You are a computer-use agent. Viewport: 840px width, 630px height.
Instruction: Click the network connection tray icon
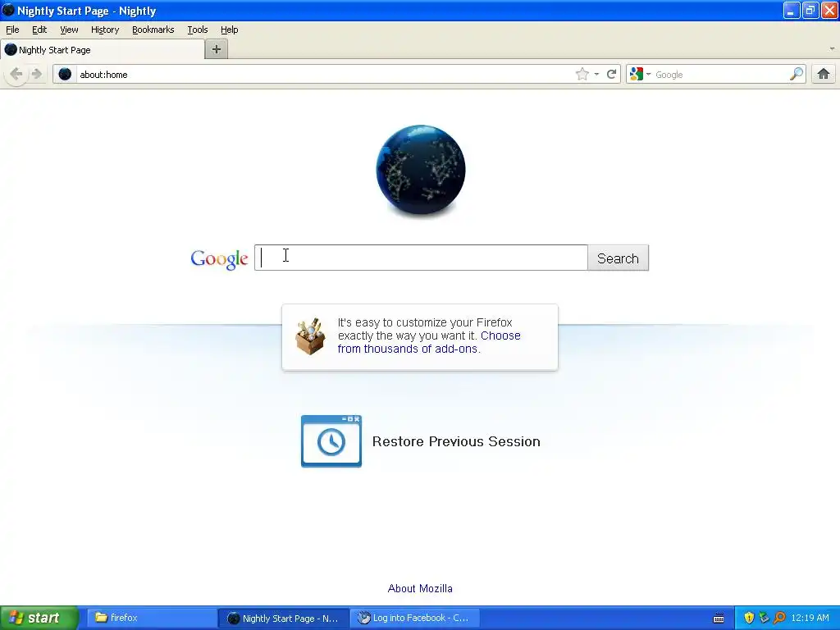(x=764, y=618)
